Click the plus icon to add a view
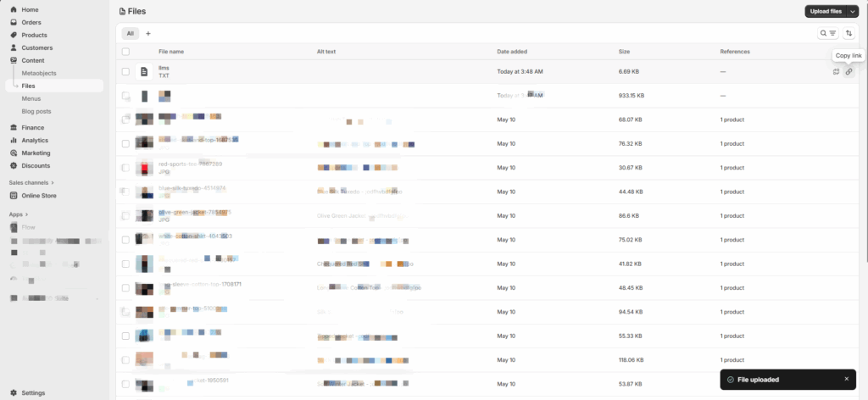 pyautogui.click(x=148, y=33)
